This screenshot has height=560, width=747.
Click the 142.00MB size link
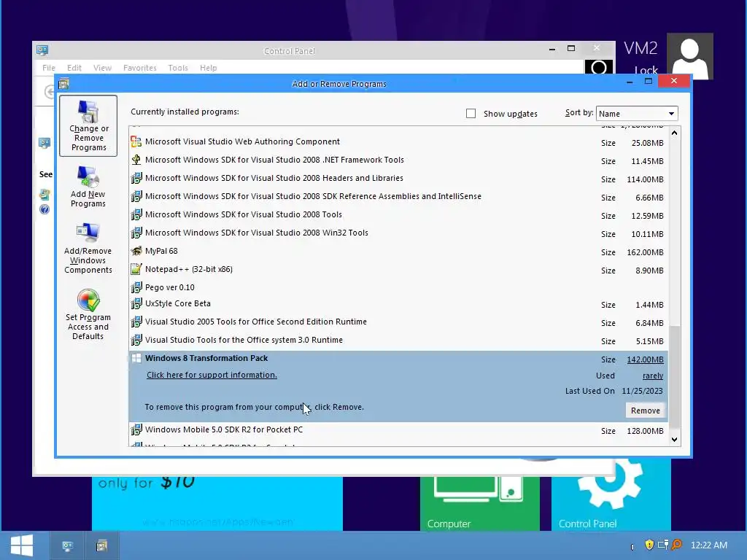[645, 359]
